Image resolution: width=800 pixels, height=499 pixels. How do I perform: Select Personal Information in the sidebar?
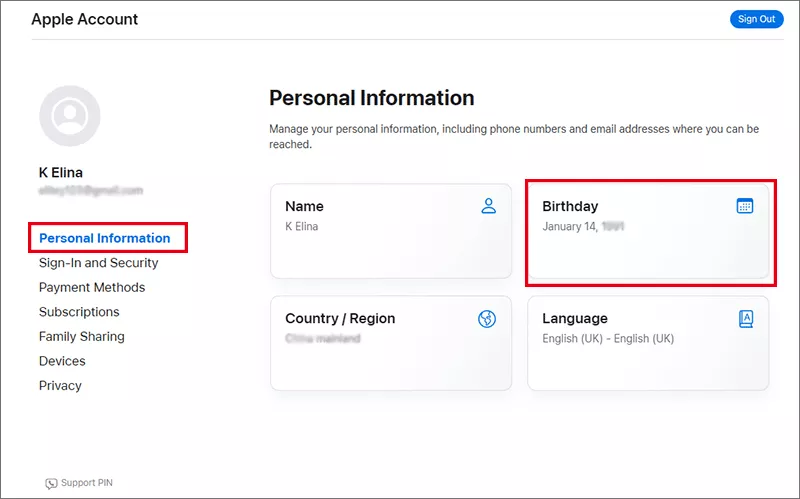[x=104, y=238]
